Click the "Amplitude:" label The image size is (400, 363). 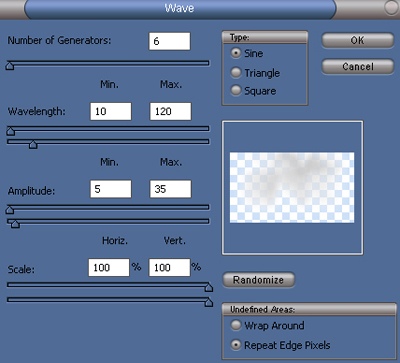pos(31,191)
